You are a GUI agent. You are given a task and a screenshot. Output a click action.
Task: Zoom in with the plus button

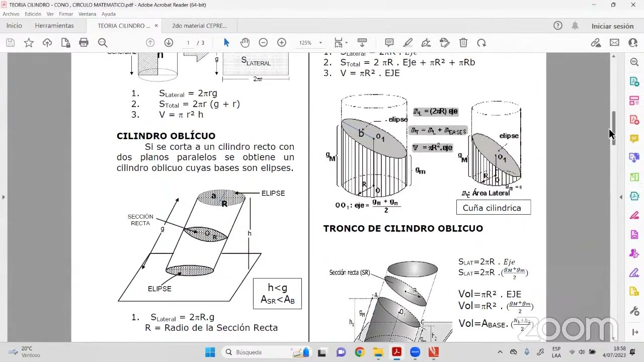pyautogui.click(x=282, y=43)
